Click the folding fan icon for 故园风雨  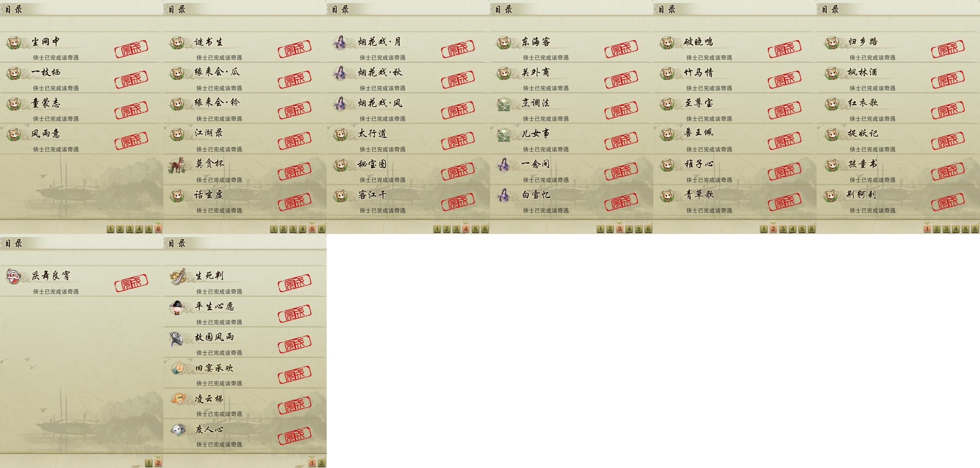click(177, 338)
